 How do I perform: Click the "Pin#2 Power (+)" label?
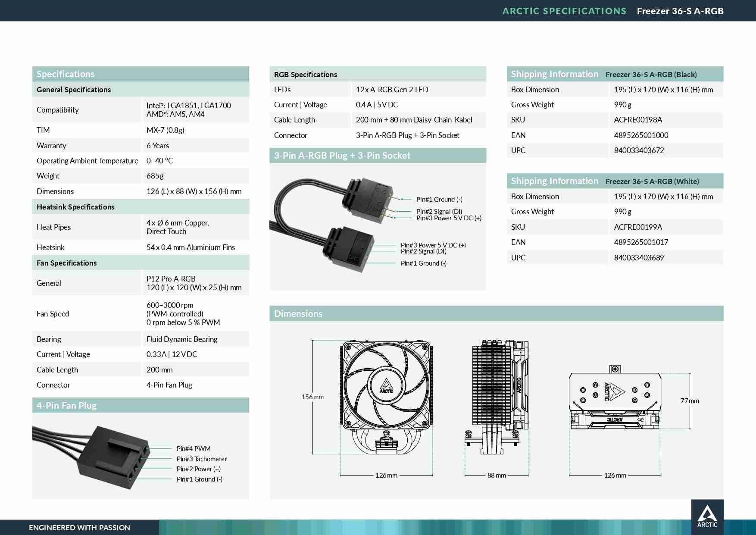[199, 469]
